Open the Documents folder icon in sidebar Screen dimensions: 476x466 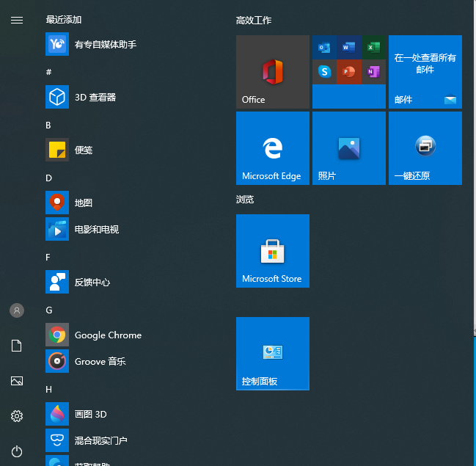[16, 346]
